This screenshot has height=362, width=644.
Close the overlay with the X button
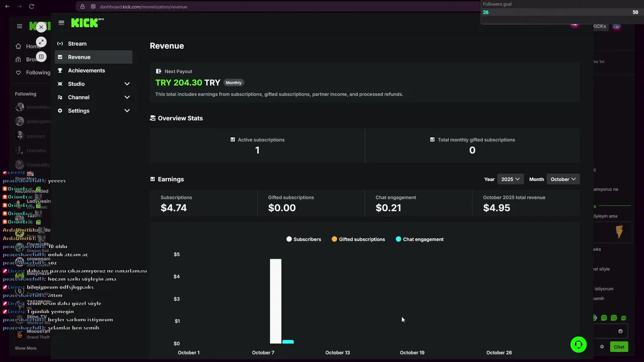[41, 27]
